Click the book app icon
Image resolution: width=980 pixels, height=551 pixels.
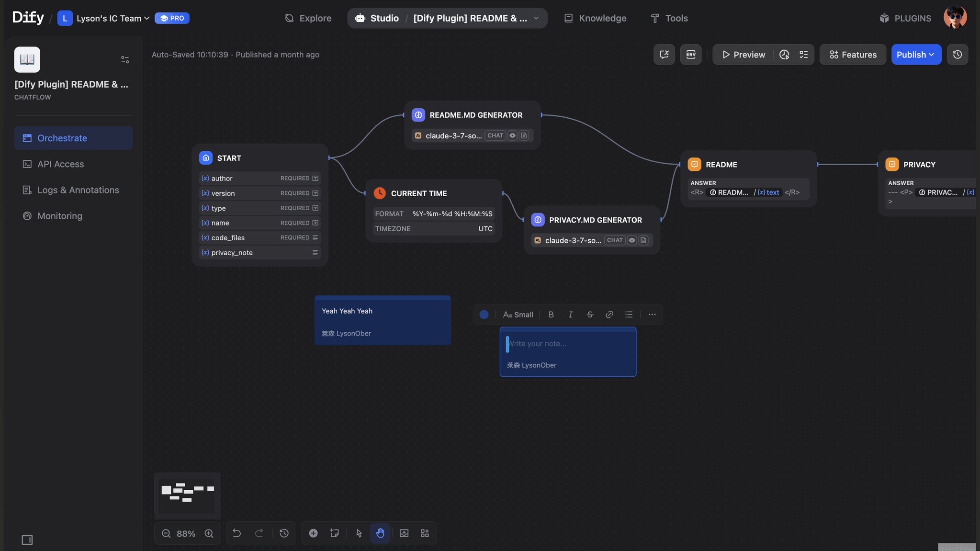[27, 59]
